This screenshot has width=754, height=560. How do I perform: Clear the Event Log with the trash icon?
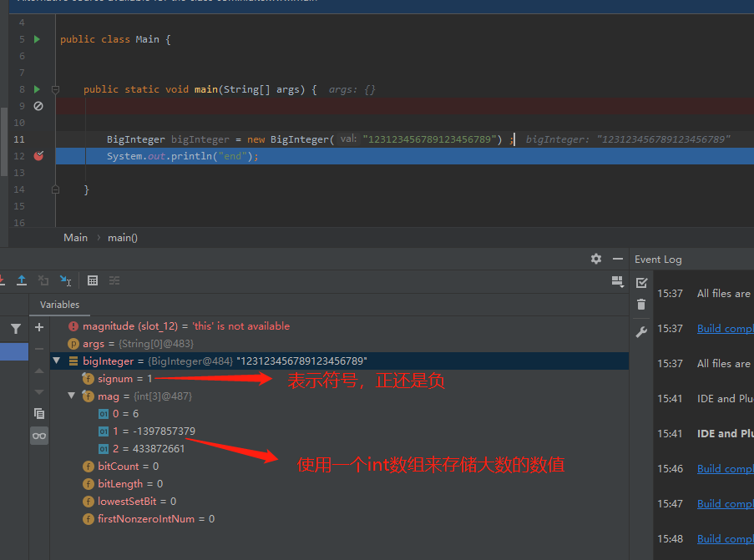641,305
